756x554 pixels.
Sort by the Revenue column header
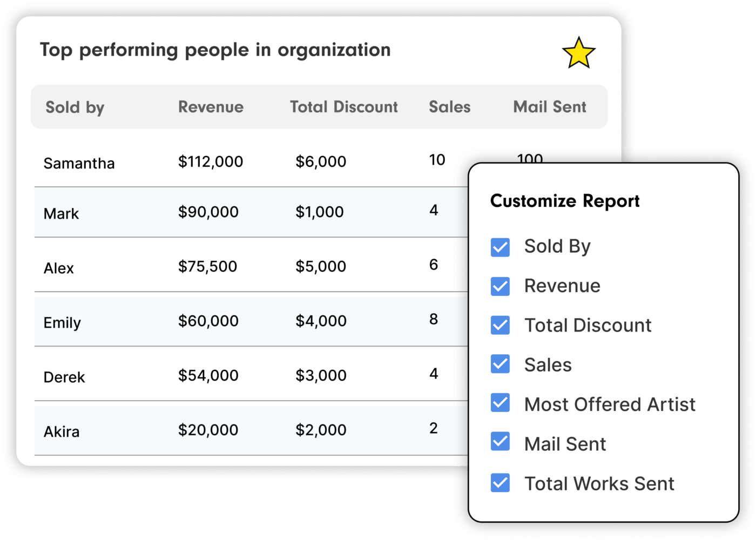click(211, 107)
